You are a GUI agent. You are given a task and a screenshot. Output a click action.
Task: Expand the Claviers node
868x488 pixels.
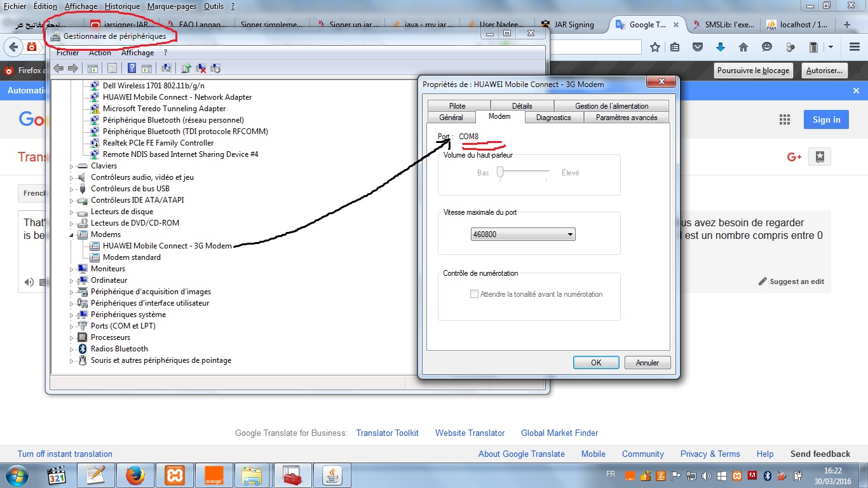pos(72,166)
